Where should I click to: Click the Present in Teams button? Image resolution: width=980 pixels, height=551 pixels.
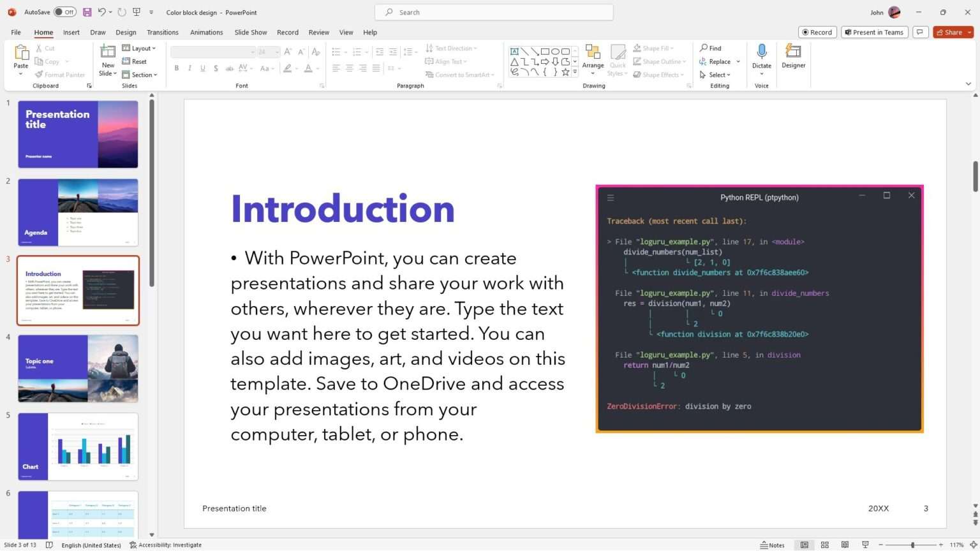coord(874,33)
